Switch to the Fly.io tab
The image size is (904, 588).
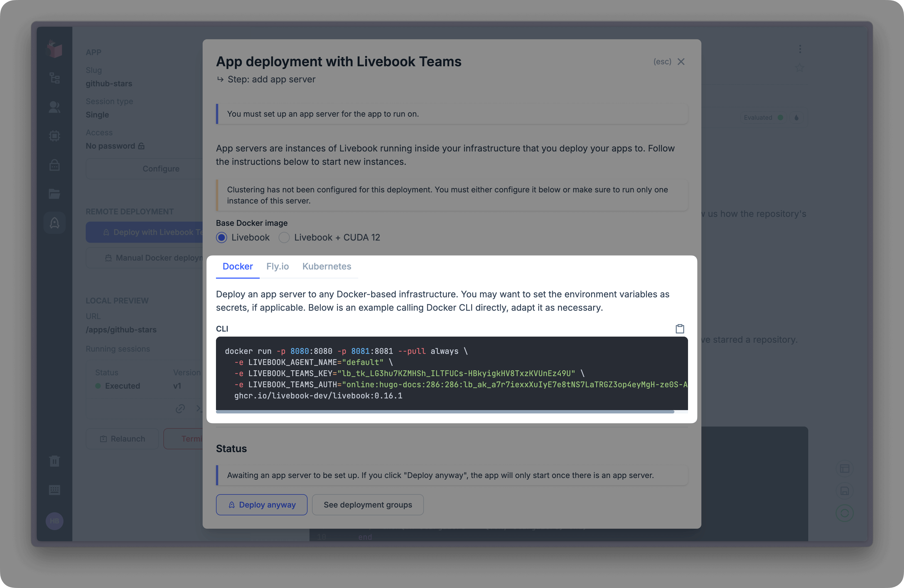click(x=277, y=266)
